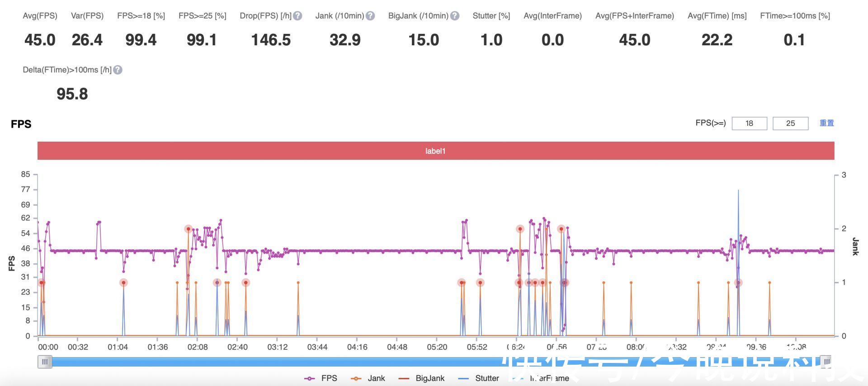This screenshot has height=386, width=868.
Task: Toggle the BigJank series in the legend
Action: (421, 378)
